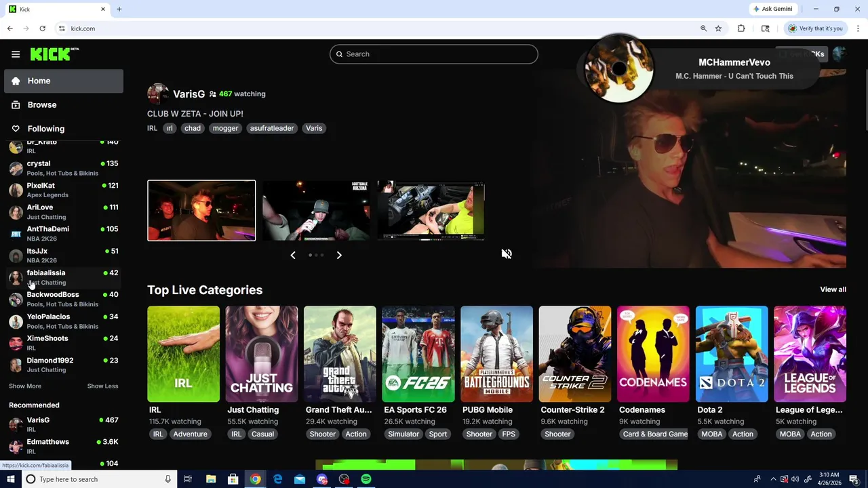868x488 pixels.
Task: Select second featured stream thumbnail
Action: point(316,210)
